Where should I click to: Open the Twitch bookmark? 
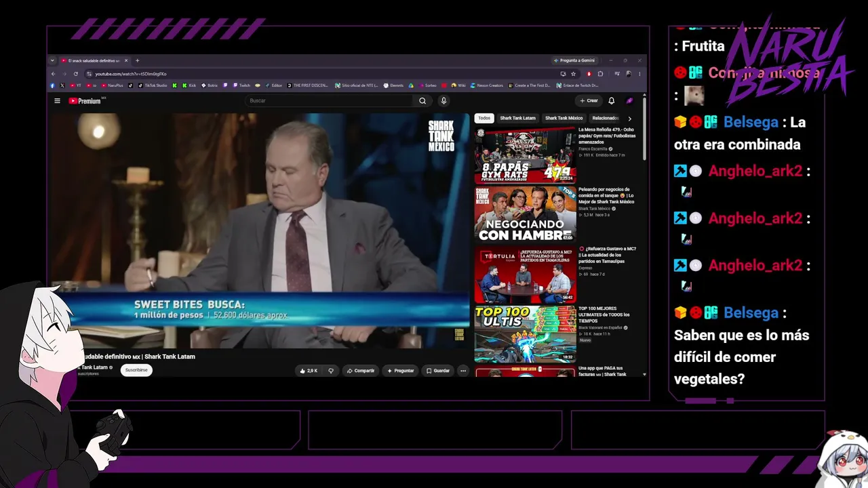coord(241,85)
